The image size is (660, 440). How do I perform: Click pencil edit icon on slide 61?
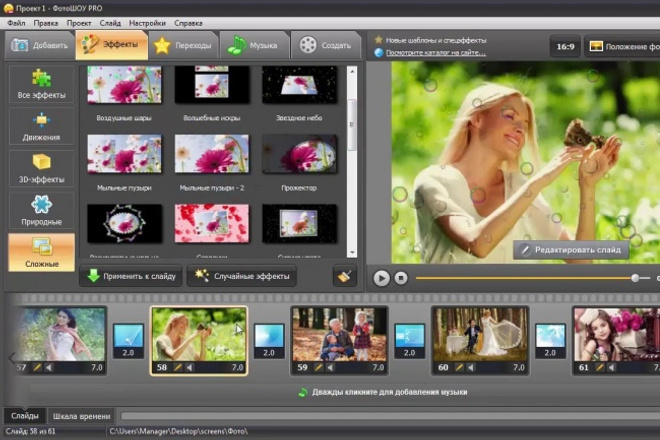coord(600,368)
